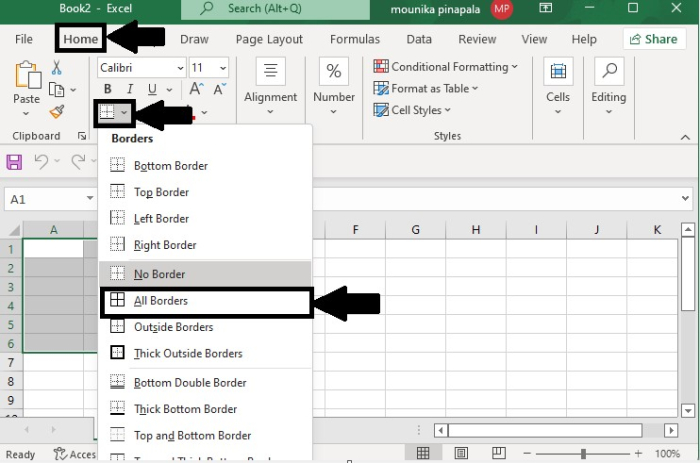Choose Top and Bottom Border option
Image resolution: width=700 pixels, height=463 pixels.
[x=204, y=435]
